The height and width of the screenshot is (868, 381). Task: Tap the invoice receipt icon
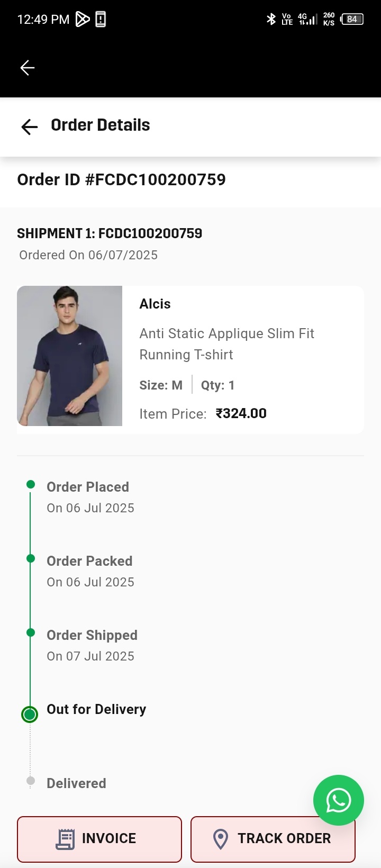click(x=65, y=839)
